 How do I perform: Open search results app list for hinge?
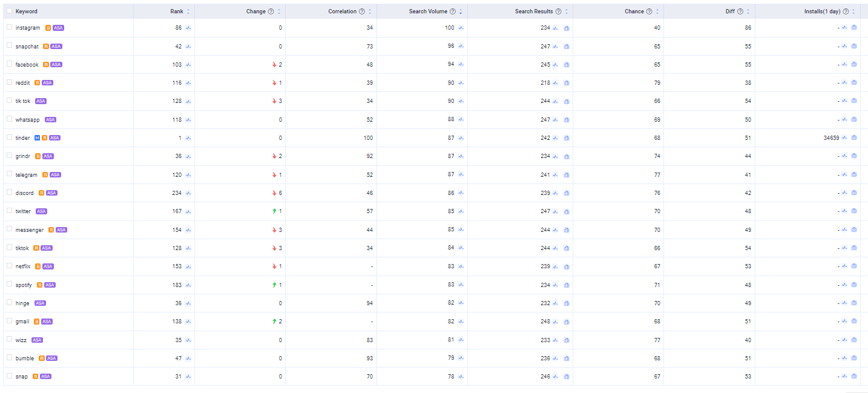click(x=567, y=303)
